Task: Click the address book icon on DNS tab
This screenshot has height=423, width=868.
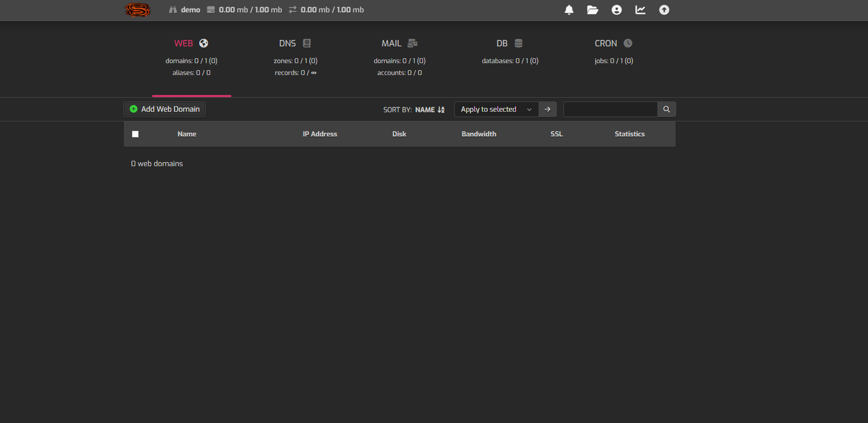Action: (307, 43)
